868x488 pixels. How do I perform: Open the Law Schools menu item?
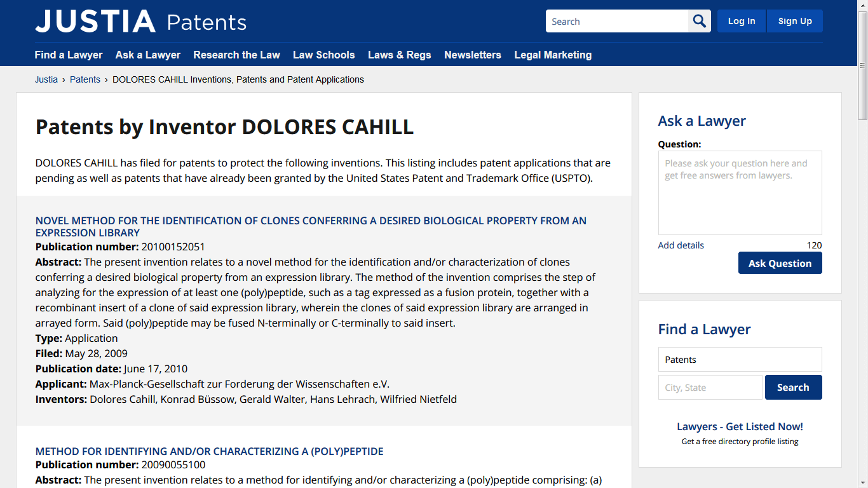323,55
